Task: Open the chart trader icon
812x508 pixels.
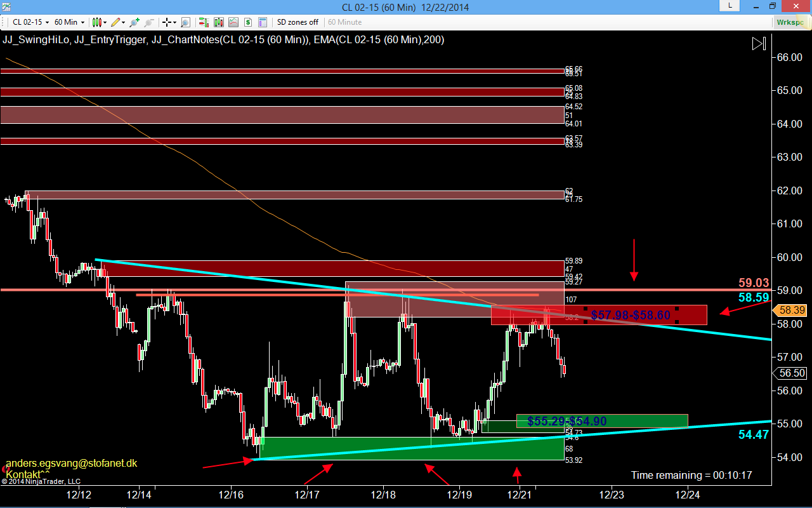Action: click(x=204, y=22)
